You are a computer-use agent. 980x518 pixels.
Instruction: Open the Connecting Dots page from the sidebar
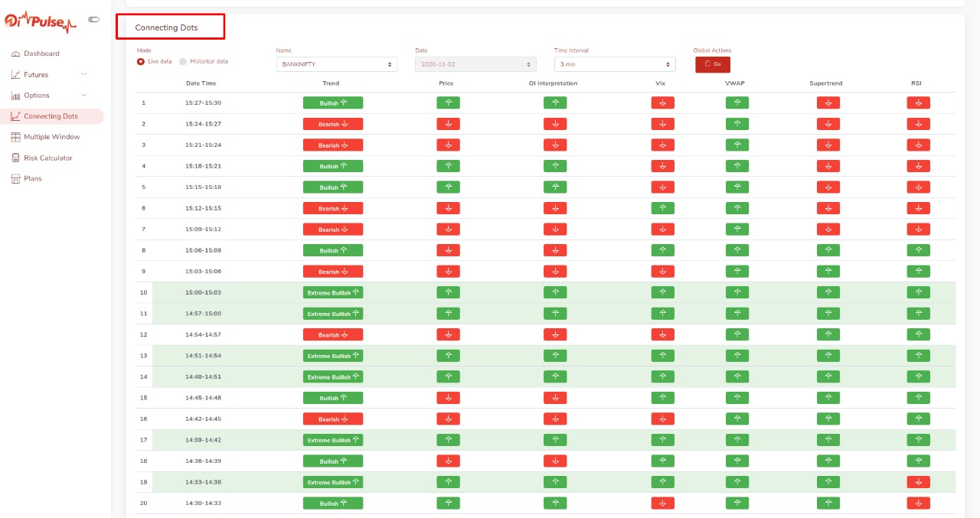[x=52, y=116]
